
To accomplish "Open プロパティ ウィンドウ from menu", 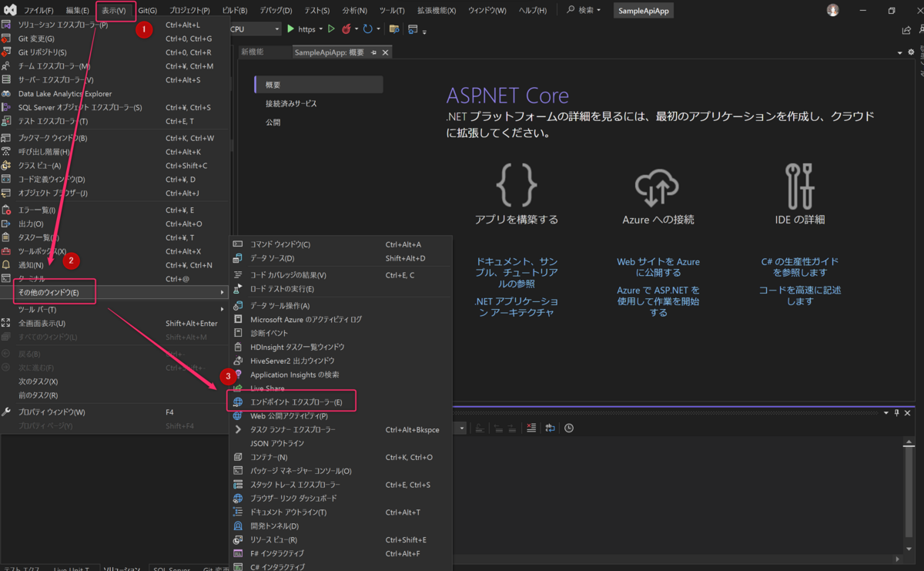I will [114, 412].
